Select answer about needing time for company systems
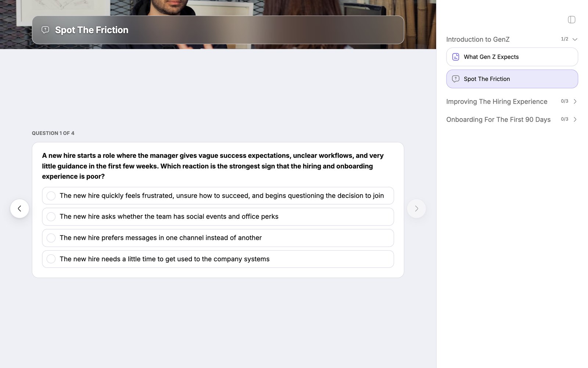588x368 pixels. [218, 259]
